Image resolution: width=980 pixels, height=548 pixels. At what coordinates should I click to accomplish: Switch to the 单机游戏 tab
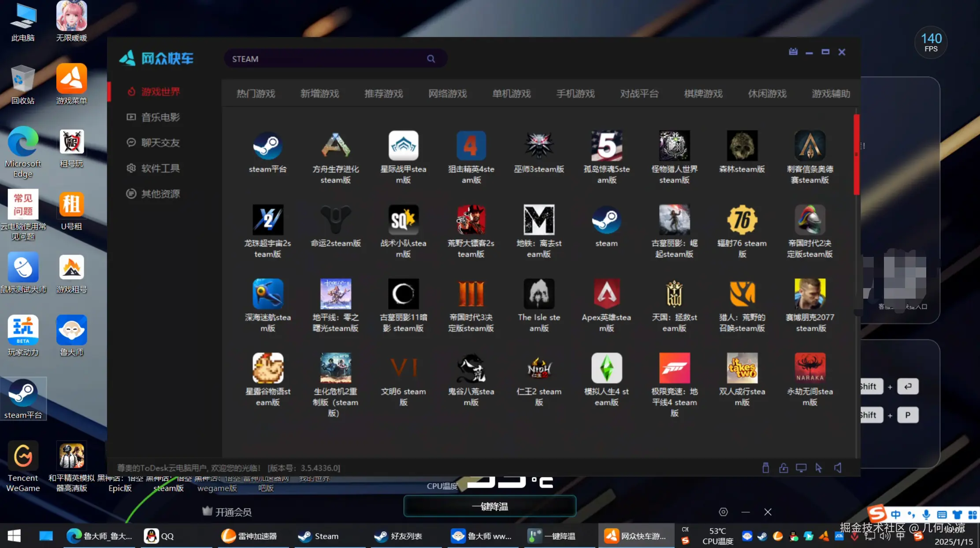[511, 94]
